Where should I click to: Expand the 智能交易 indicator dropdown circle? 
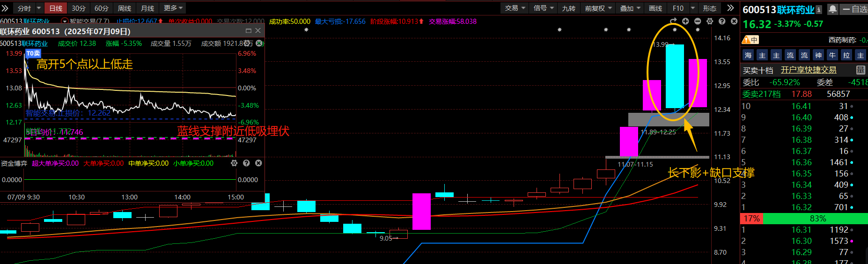tap(65, 21)
